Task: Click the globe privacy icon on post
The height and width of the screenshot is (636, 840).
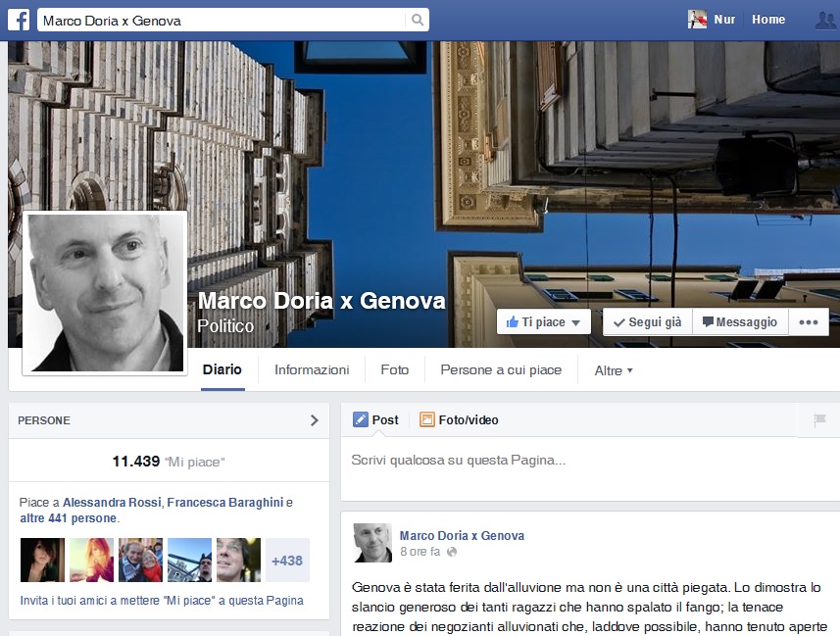Action: click(452, 552)
